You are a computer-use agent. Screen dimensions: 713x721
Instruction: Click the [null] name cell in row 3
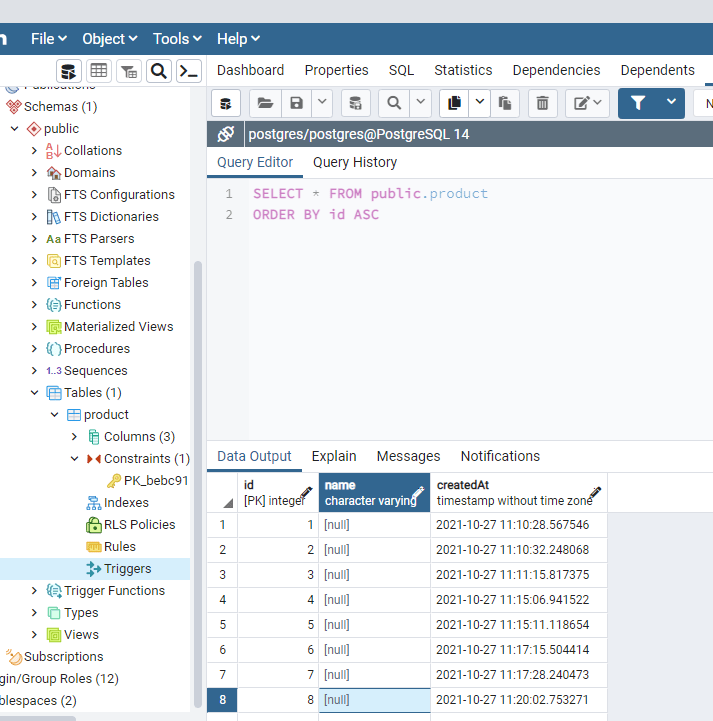pyautogui.click(x=374, y=575)
